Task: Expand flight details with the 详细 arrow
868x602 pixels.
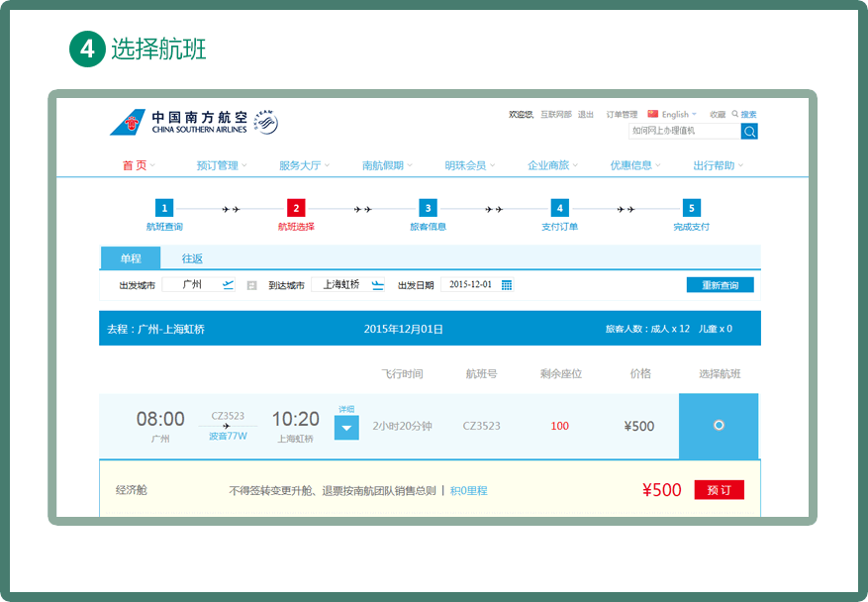Action: 346,427
